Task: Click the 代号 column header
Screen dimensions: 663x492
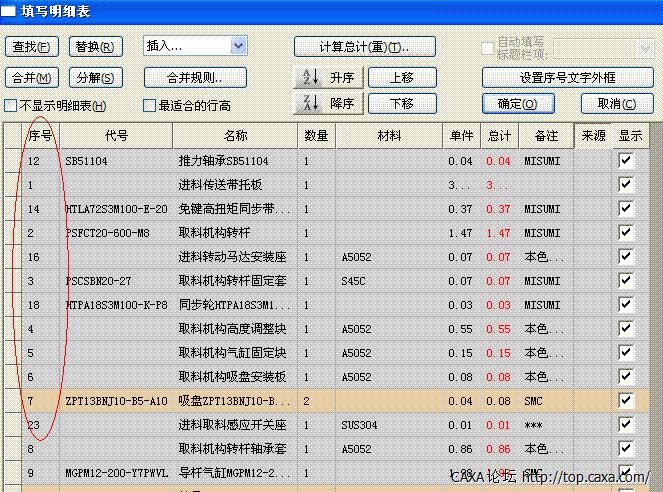Action: point(116,136)
